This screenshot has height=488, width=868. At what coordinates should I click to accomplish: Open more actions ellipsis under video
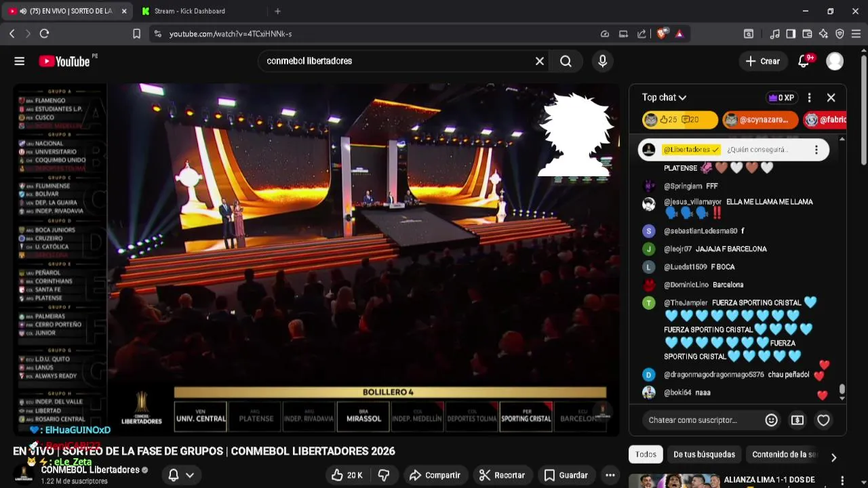610,475
